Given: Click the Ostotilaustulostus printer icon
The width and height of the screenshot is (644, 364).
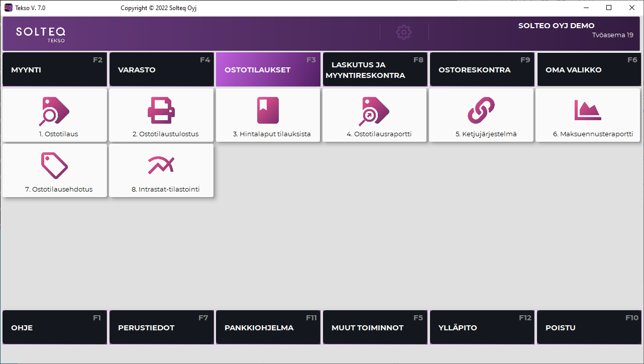Looking at the screenshot, I should click(161, 111).
